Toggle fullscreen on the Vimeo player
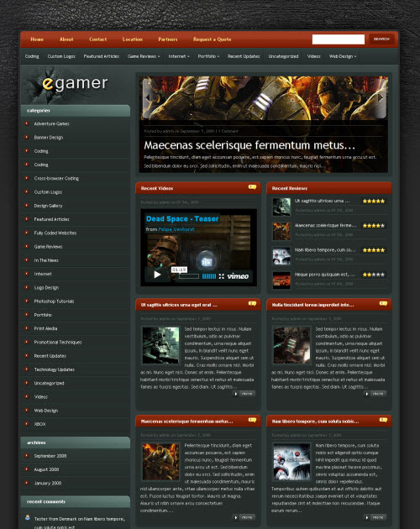This screenshot has width=420, height=529. tap(222, 276)
